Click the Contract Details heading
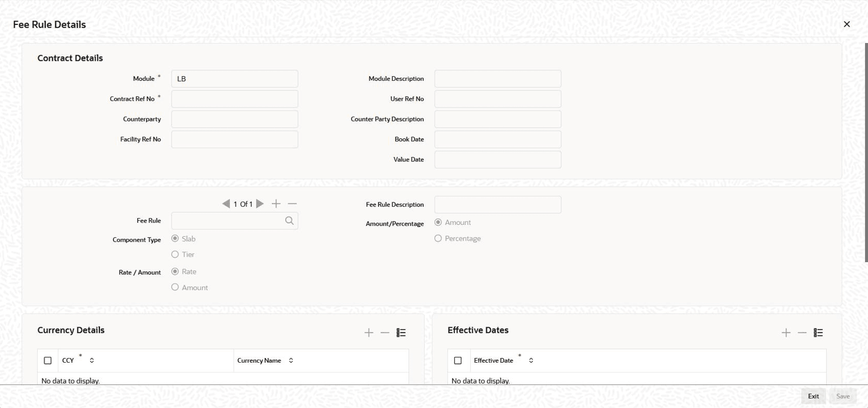Image resolution: width=868 pixels, height=408 pixels. (70, 58)
